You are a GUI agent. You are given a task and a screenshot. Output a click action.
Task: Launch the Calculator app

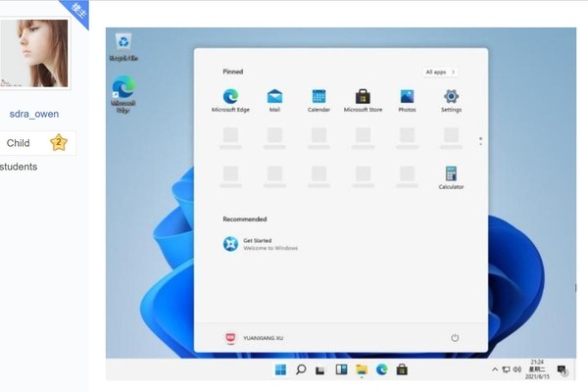451,177
